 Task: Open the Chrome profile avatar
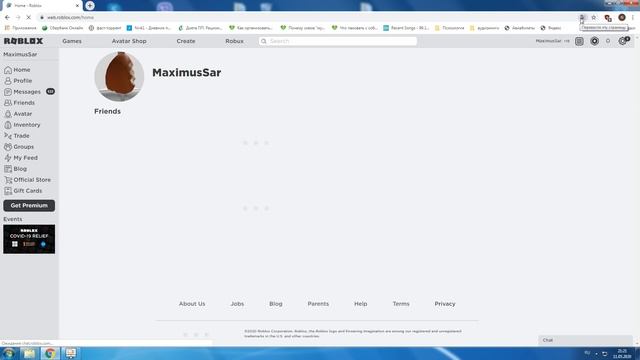tap(622, 18)
